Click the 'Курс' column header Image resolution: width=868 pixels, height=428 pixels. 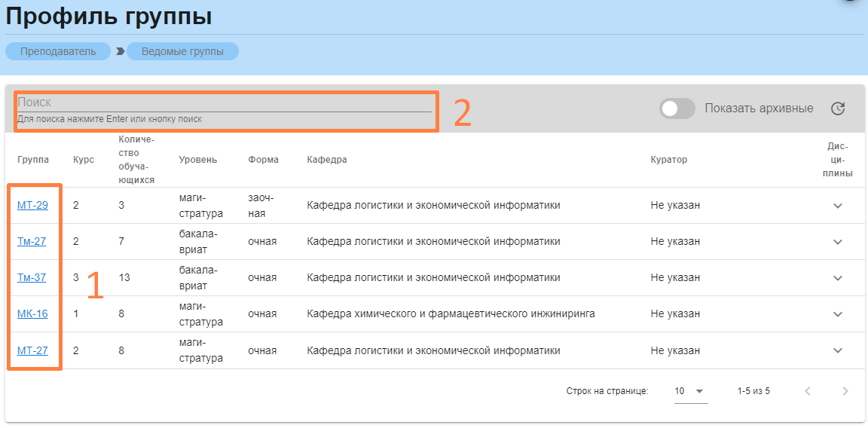point(84,160)
